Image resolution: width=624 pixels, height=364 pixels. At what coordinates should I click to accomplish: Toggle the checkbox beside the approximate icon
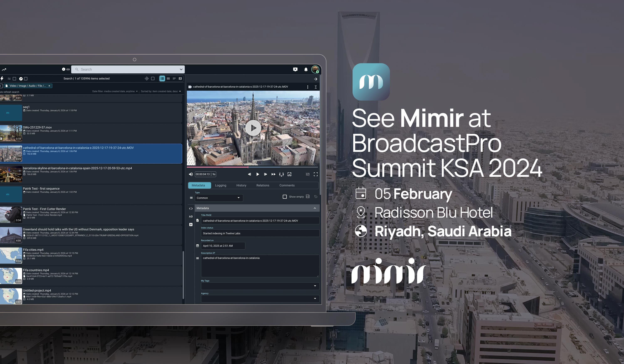14,79
